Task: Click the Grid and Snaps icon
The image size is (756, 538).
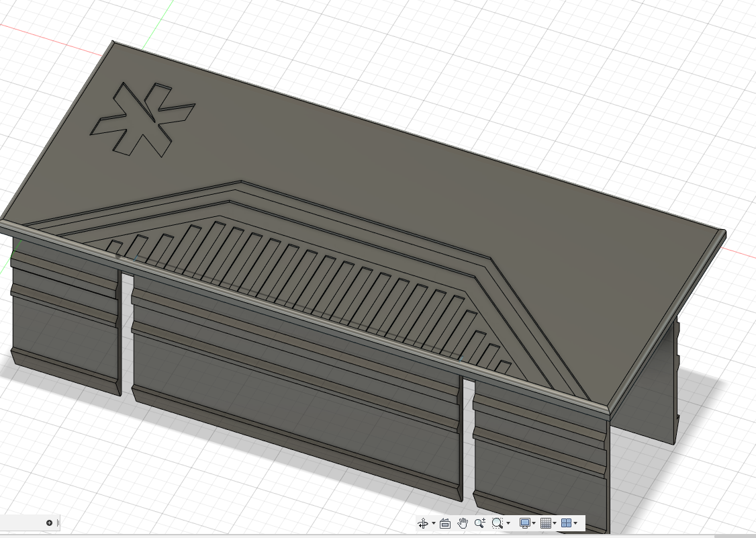Action: coord(546,523)
